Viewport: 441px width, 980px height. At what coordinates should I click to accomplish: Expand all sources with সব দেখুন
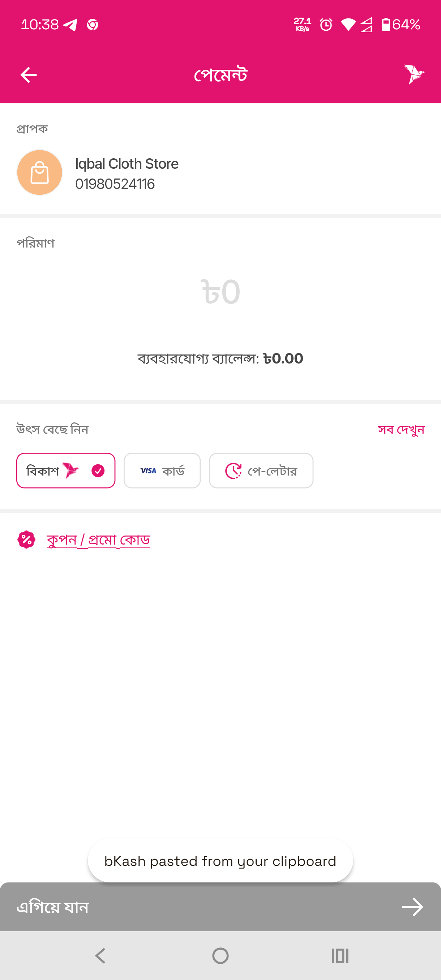pos(401,430)
